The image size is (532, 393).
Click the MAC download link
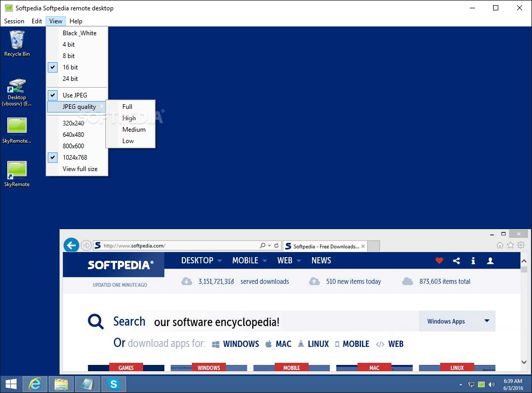tap(278, 344)
